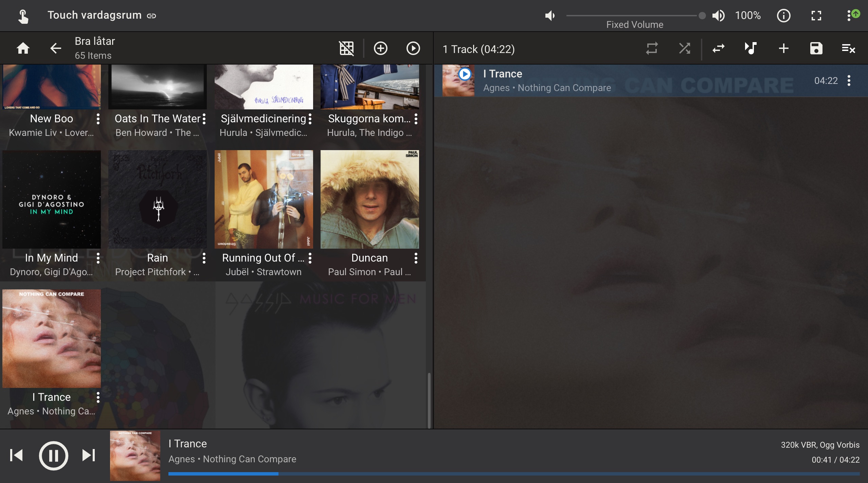Open options for Självmedicinering
The image size is (868, 483).
point(310,119)
